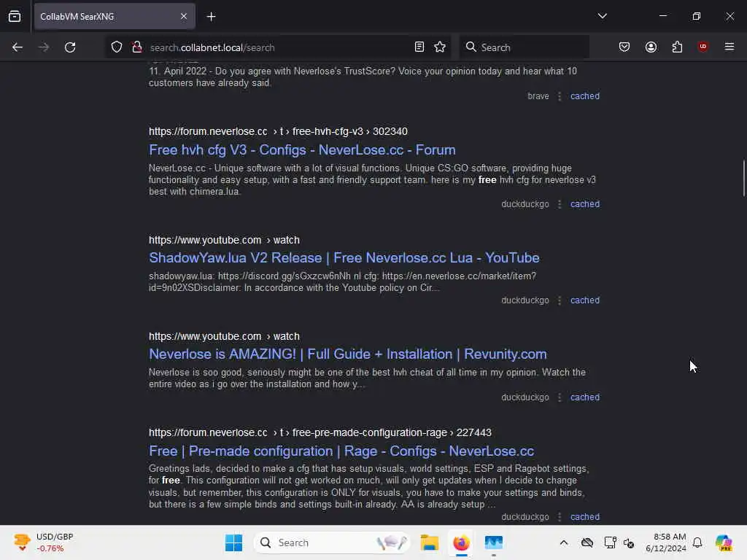Reload the page with the refresh icon

point(70,47)
